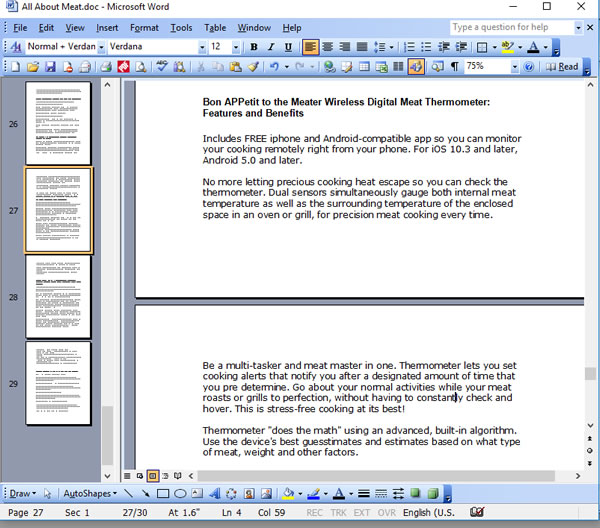The width and height of the screenshot is (600, 528).
Task: Click Styles and Formatting icon
Action: click(16, 47)
